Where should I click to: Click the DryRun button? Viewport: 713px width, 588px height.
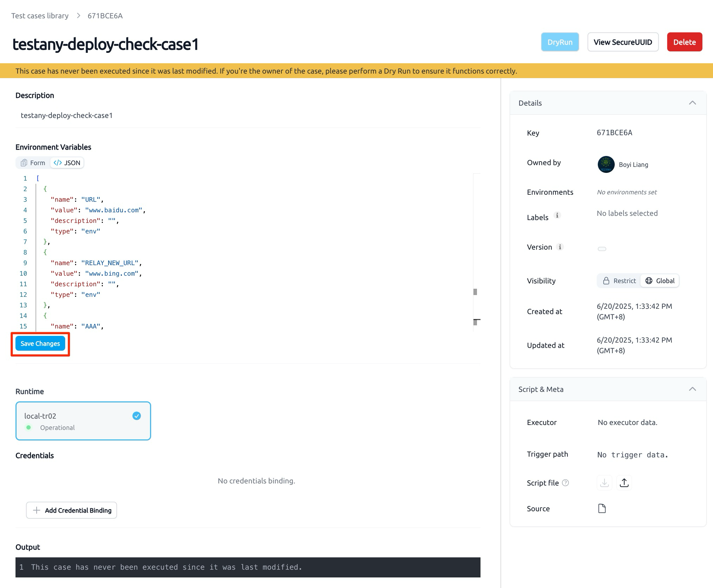pyautogui.click(x=560, y=42)
